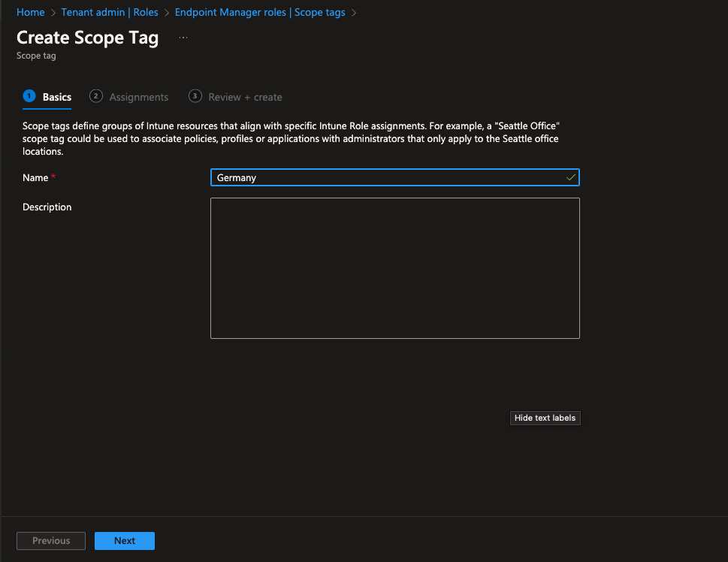
Task: Open Tenant admin | Roles from the breadcrumb
Action: 109,12
